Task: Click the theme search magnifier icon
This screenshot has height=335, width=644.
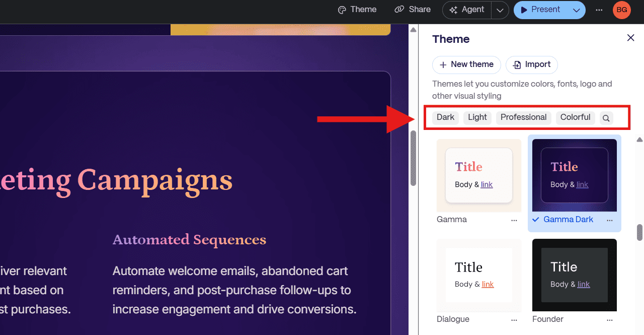Action: tap(606, 118)
